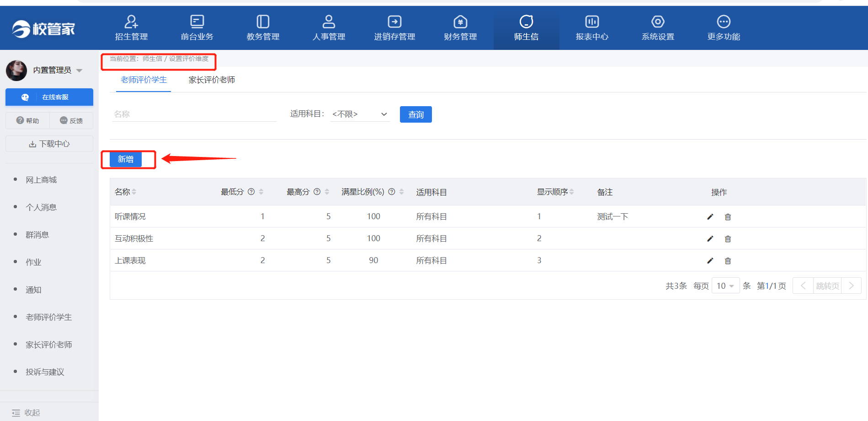Select the 上课表现 name cell
This screenshot has width=868, height=421.
coord(130,260)
